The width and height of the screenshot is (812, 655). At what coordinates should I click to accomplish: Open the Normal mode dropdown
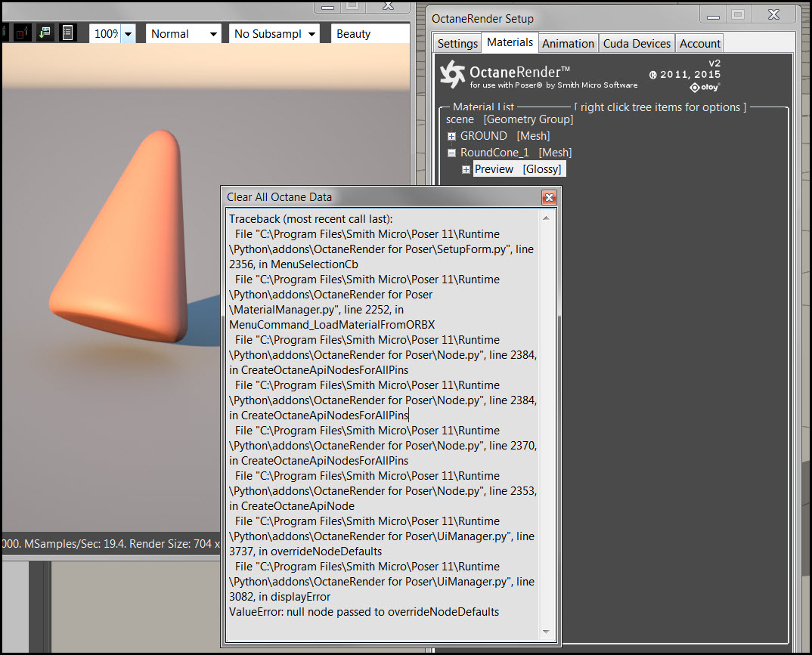click(183, 34)
